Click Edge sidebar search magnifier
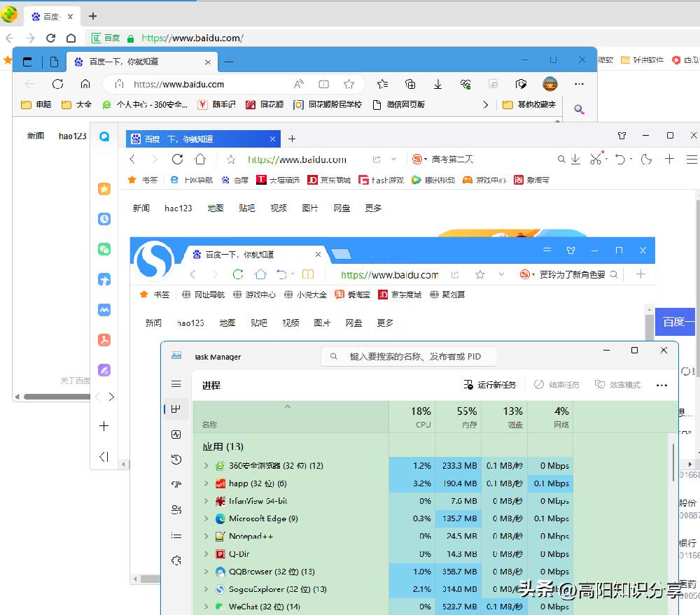Image resolution: width=700 pixels, height=615 pixels. click(x=579, y=109)
